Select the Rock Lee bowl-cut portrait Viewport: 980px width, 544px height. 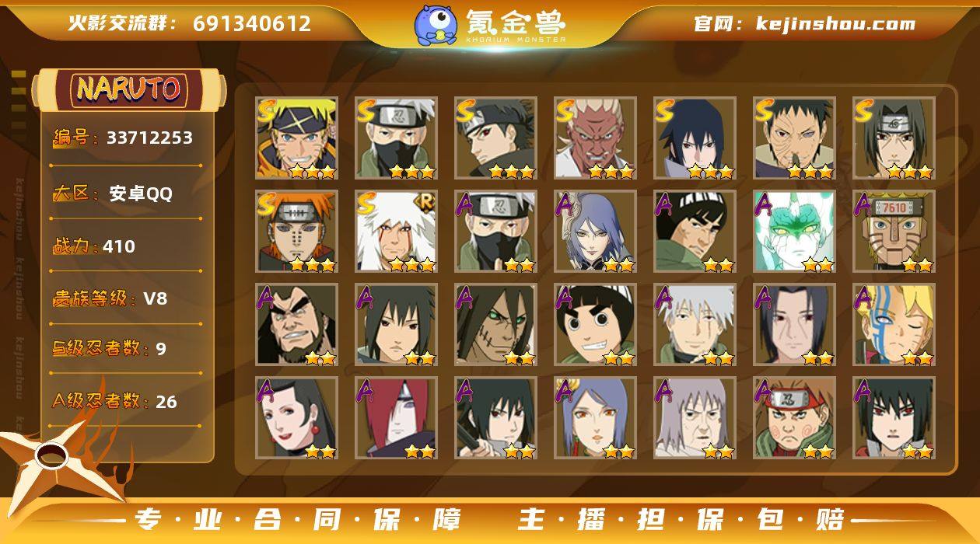coord(595,325)
